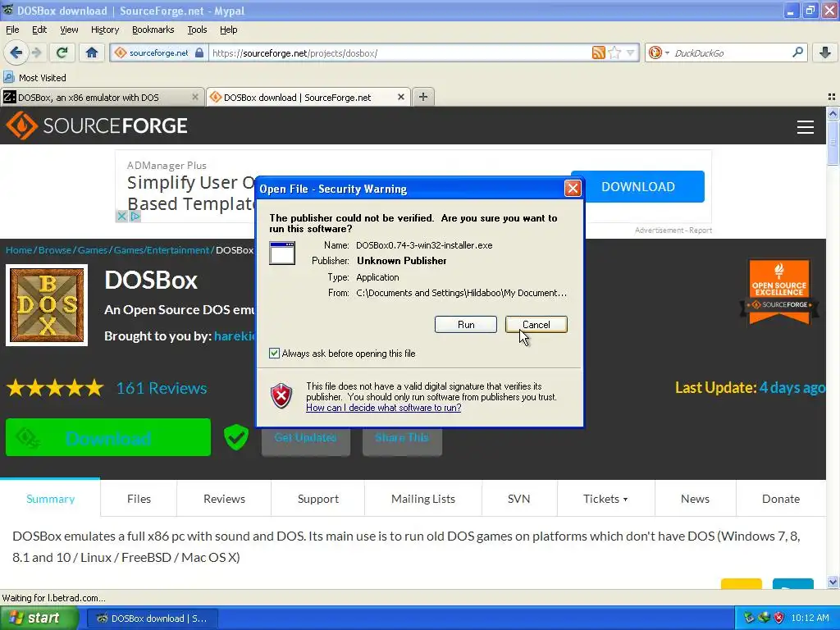Screen dimensions: 840x630
Task: Expand the Tickets dropdown tab
Action: click(x=605, y=499)
